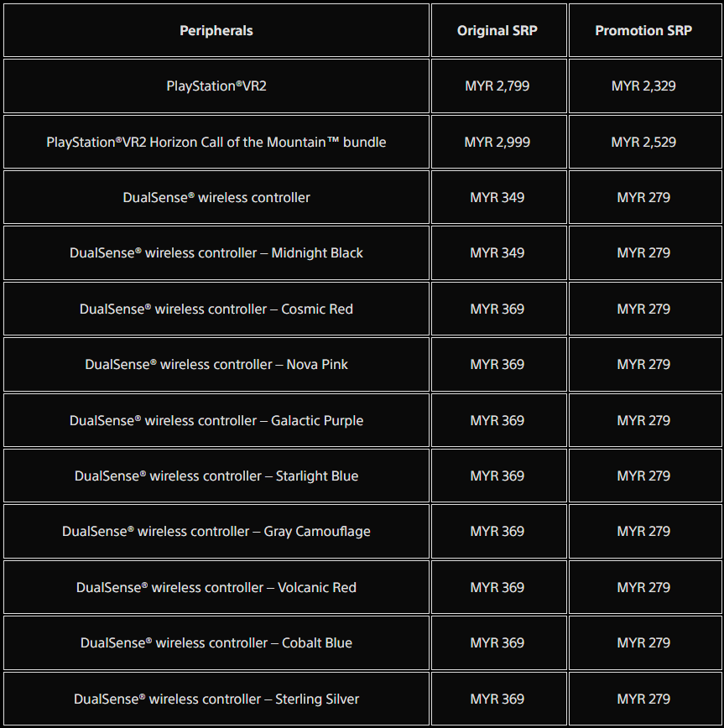Viewport: 724px width, 728px height.
Task: Click the MYR 2,529 promotion price
Action: click(643, 142)
